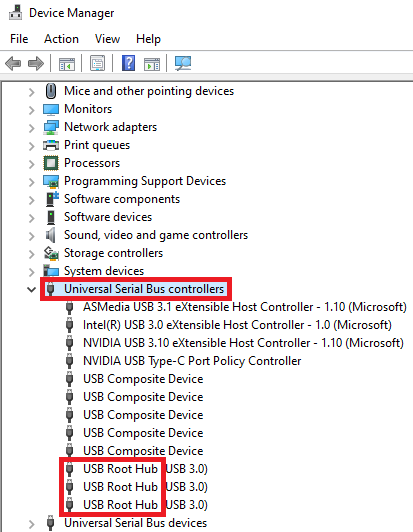Viewport: 413px width, 532px height.
Task: Expand the Monitors category
Action: 32,110
